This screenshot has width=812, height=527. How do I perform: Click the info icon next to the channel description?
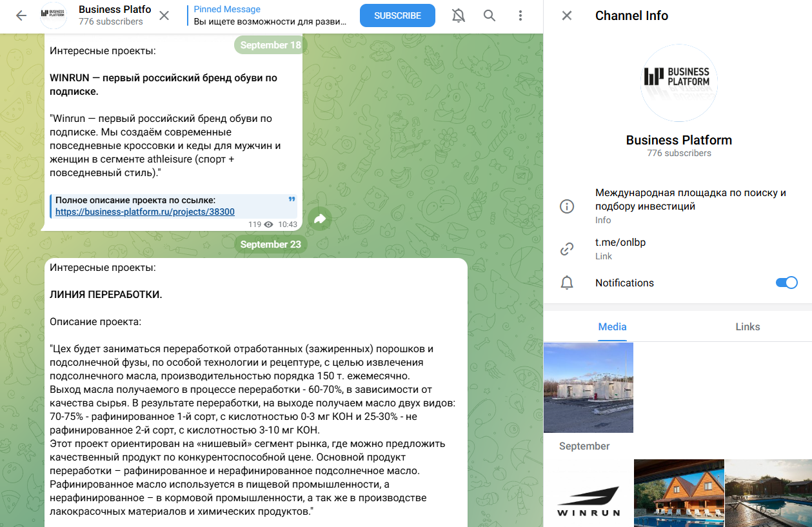tap(566, 206)
